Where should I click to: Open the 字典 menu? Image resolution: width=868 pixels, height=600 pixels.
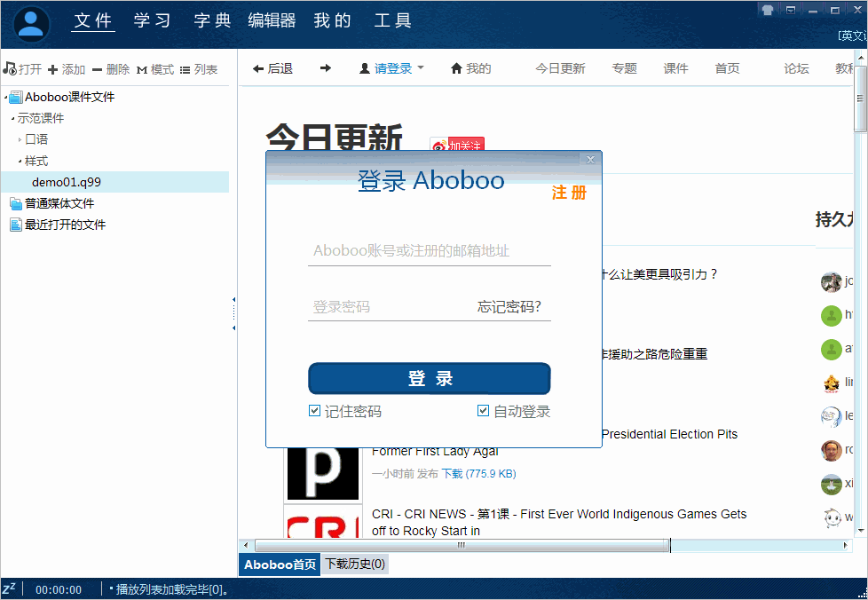coord(213,20)
